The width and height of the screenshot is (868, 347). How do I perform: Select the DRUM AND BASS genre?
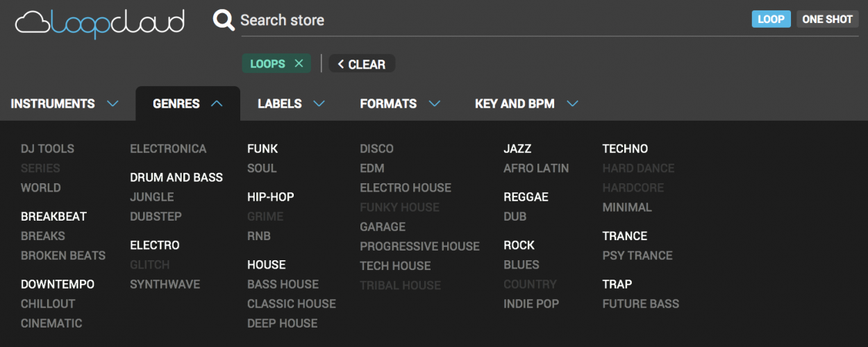(176, 178)
